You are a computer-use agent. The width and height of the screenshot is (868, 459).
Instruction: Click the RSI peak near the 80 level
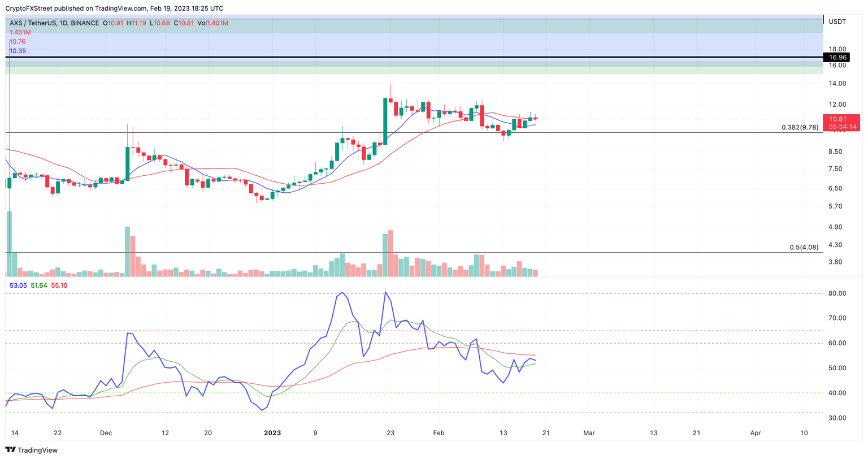tap(342, 293)
